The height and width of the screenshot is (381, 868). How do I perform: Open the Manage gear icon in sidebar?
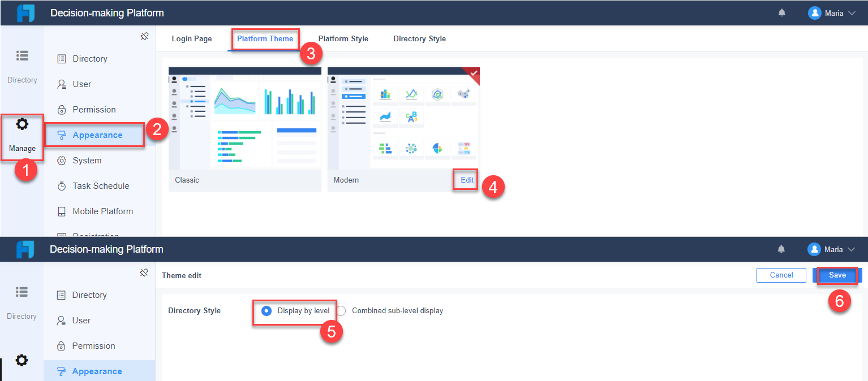point(22,124)
